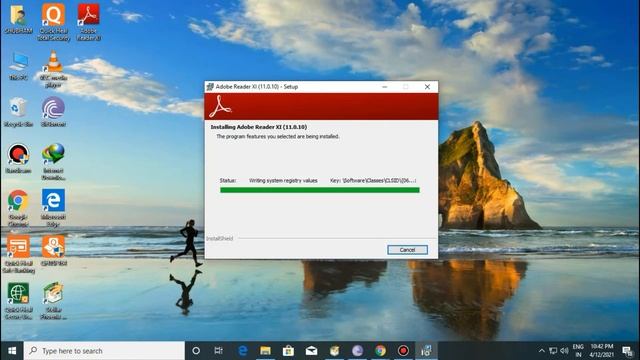Select the Microsoft Edge desktop shortcut
Image resolution: width=640 pixels, height=360 pixels.
coord(53,208)
